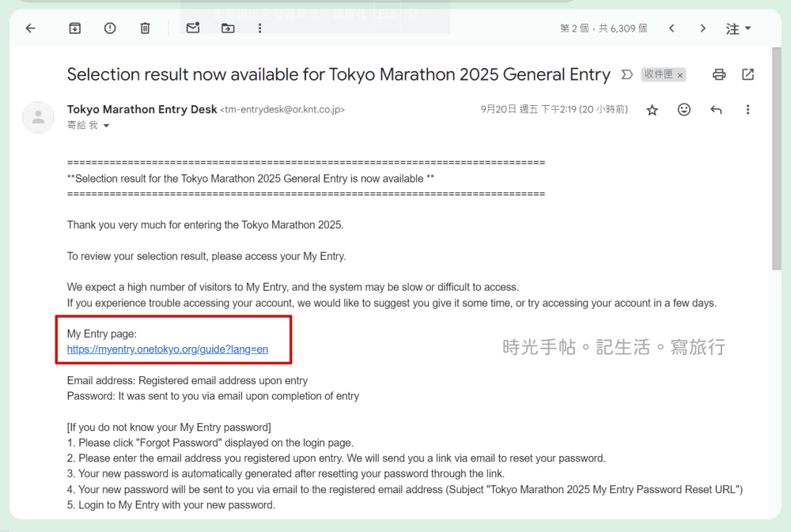Viewport: 791px width, 532px height.
Task: Open the message's more actions menu
Action: click(747, 109)
